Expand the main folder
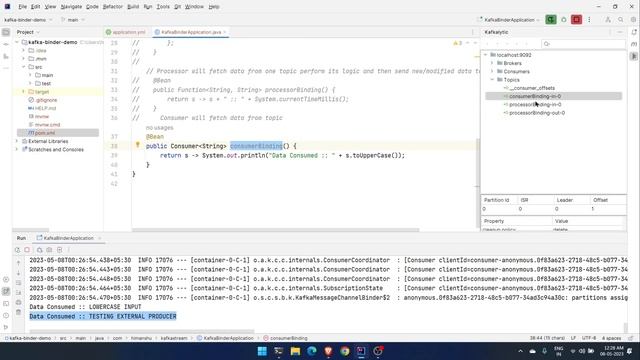Viewport: 640px width, 360px height. pyautogui.click(x=30, y=75)
